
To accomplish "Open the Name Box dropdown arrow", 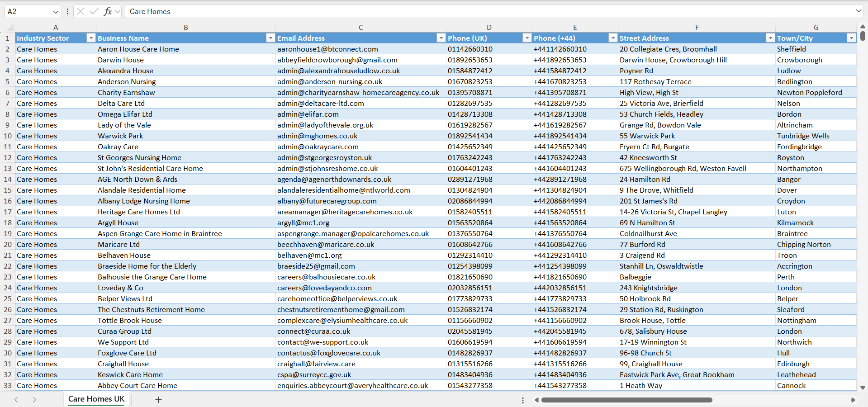I will (x=56, y=12).
